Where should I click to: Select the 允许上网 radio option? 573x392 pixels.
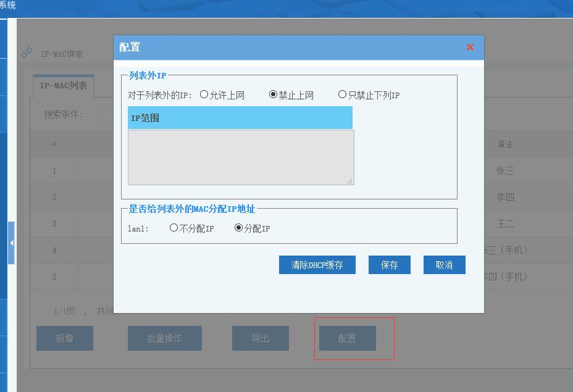[x=205, y=94]
